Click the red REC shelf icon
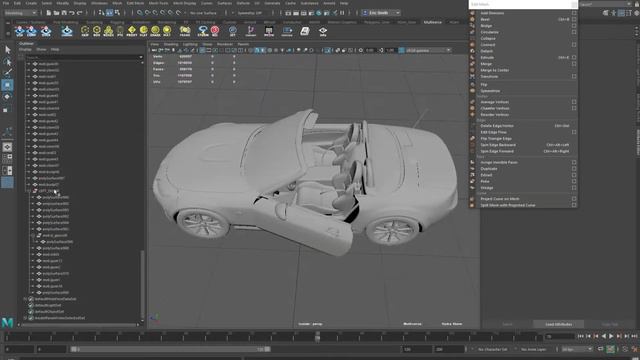This screenshot has height=360, width=640. pos(215,31)
